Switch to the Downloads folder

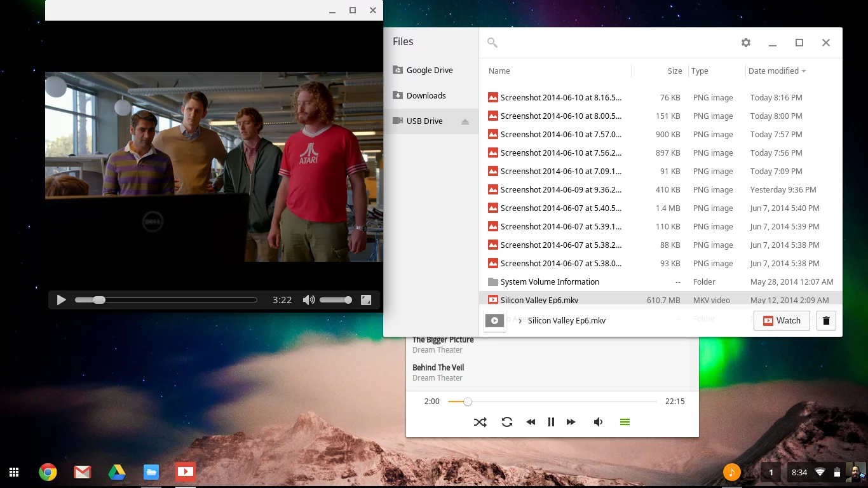(426, 95)
